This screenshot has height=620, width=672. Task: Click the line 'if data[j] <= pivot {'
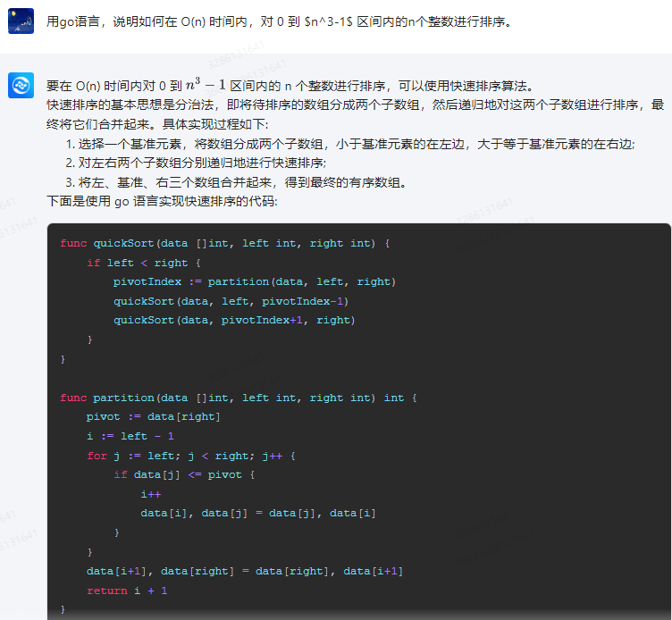click(x=184, y=474)
